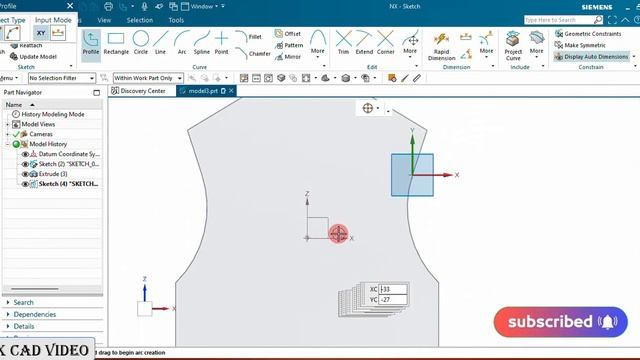Expand the Model Views tree node

7,124
